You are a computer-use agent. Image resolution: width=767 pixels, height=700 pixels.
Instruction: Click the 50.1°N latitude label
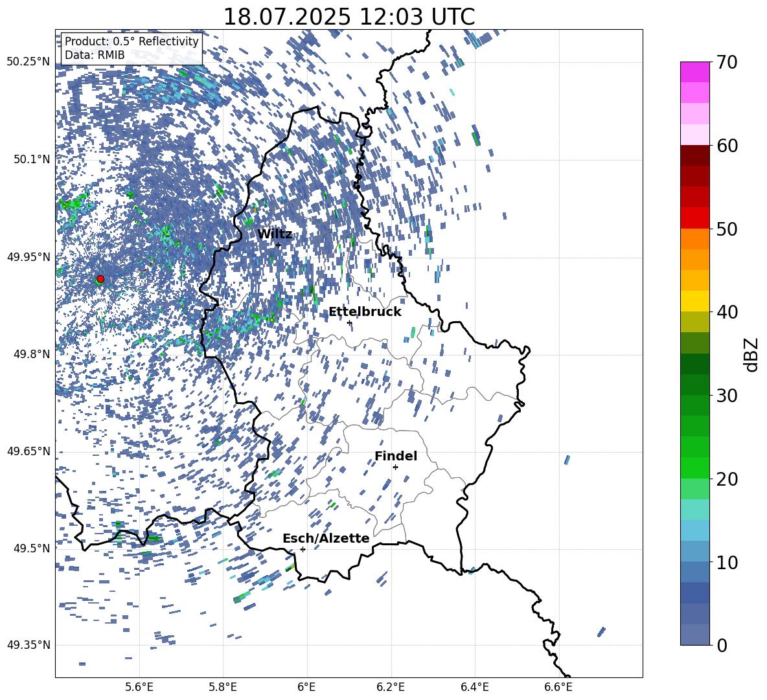32,159
